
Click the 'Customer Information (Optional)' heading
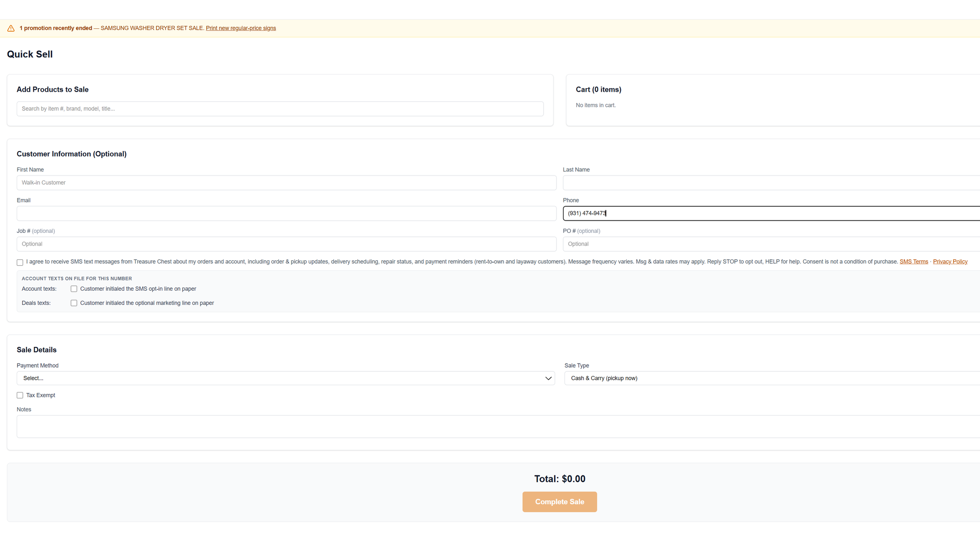[72, 154]
